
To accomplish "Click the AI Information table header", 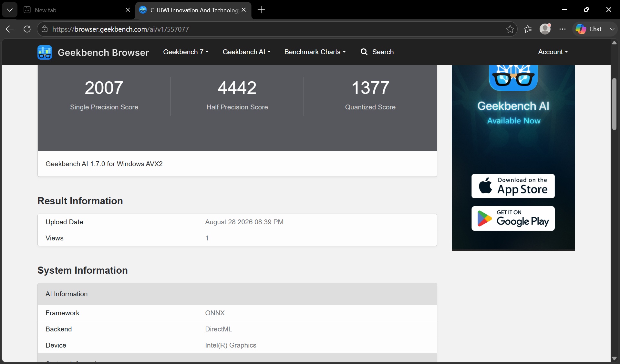I will pyautogui.click(x=237, y=294).
